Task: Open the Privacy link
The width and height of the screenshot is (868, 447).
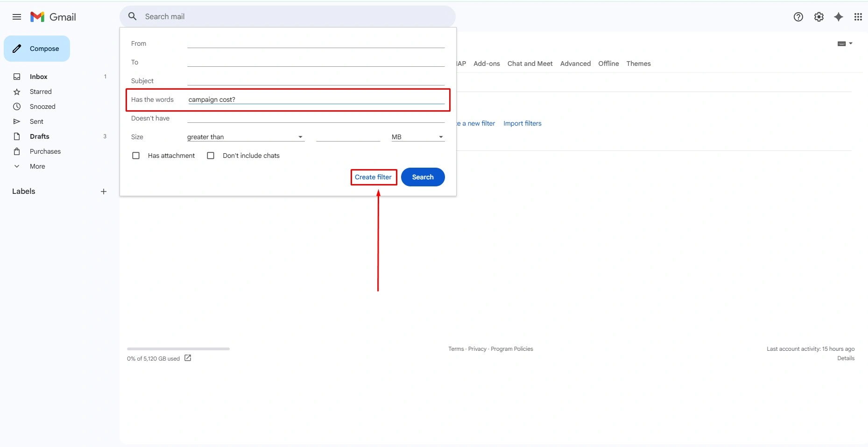Action: pyautogui.click(x=477, y=349)
